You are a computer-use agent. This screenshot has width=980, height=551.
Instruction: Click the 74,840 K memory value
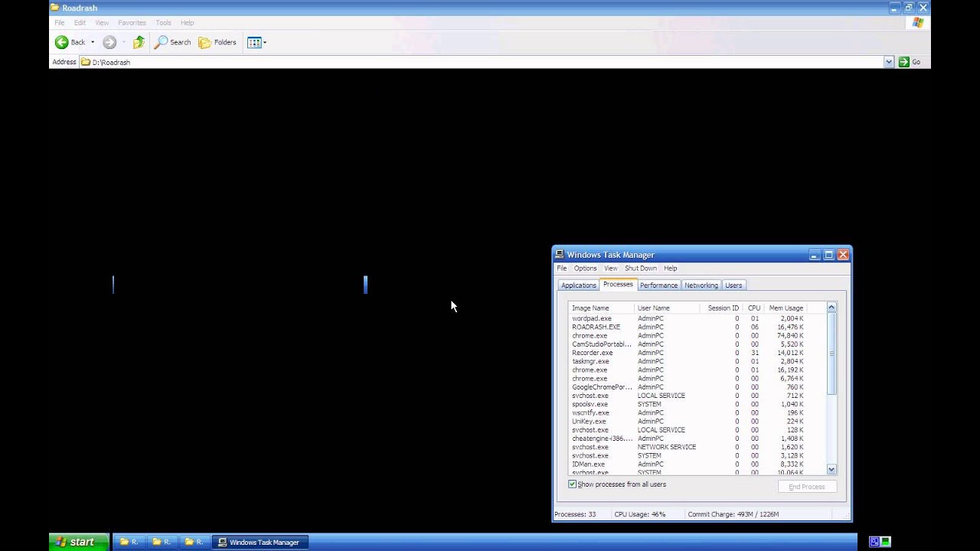789,336
